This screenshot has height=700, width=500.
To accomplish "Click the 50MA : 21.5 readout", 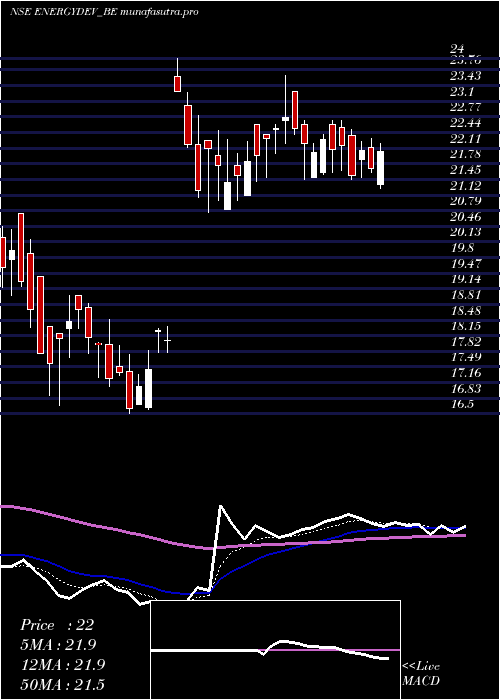I will click(62, 684).
